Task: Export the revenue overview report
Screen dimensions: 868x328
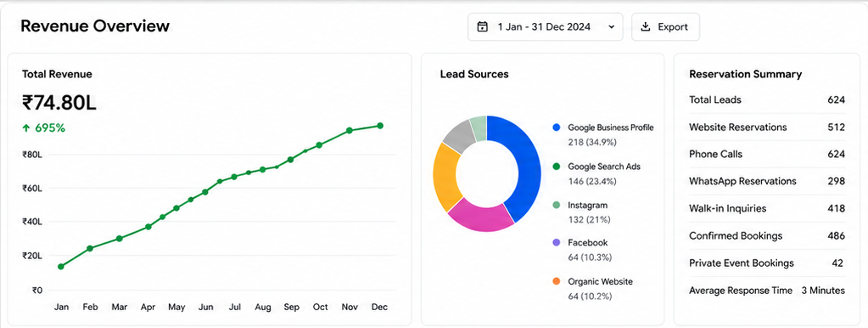Action: [665, 26]
